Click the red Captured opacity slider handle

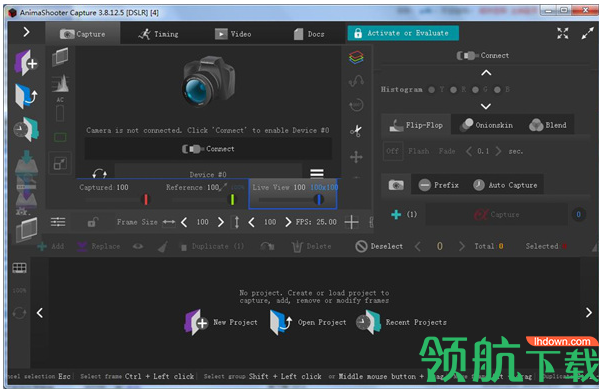pyautogui.click(x=146, y=199)
